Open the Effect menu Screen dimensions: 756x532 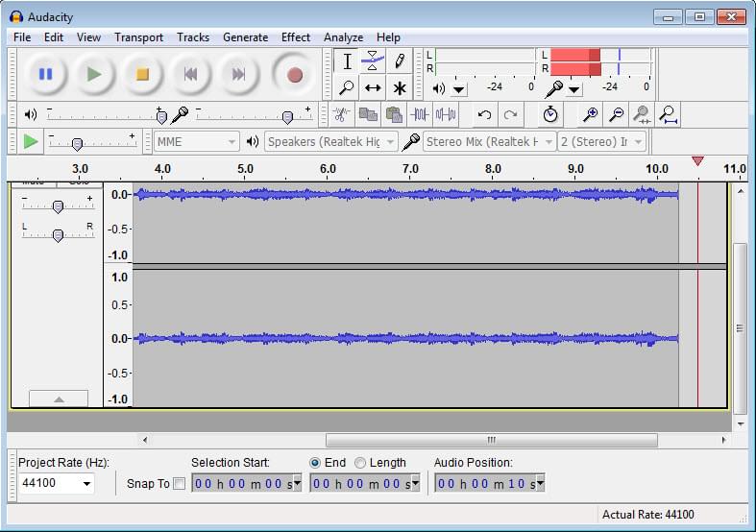pos(296,37)
